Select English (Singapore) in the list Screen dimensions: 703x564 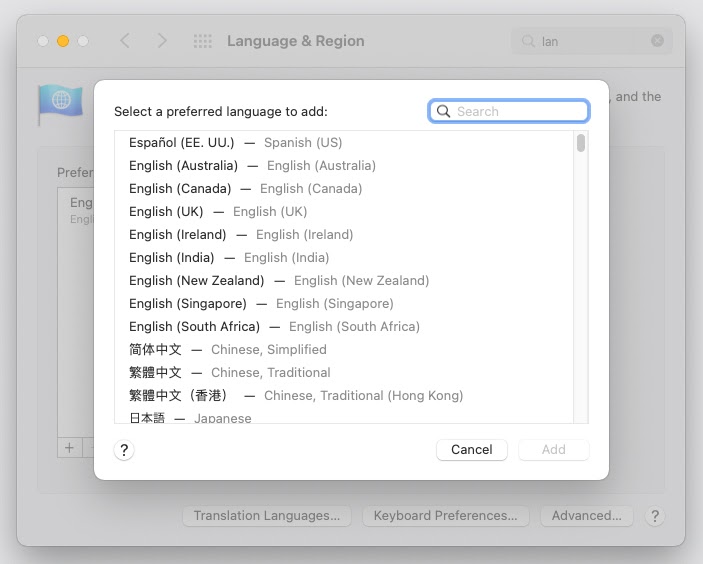pos(344,304)
